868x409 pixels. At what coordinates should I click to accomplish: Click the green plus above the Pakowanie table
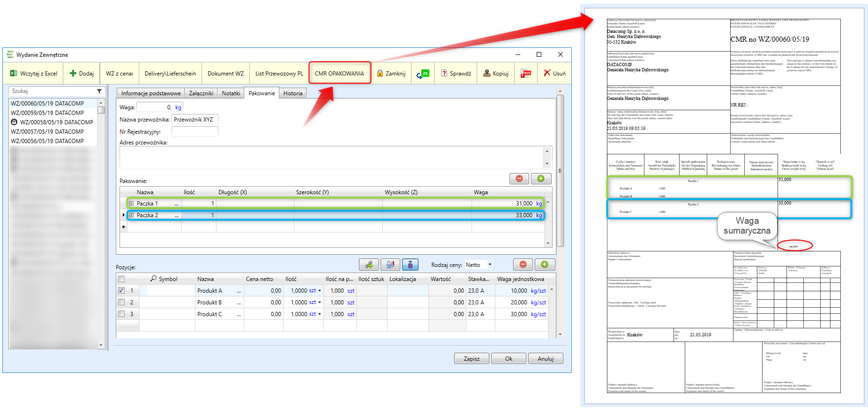(541, 179)
